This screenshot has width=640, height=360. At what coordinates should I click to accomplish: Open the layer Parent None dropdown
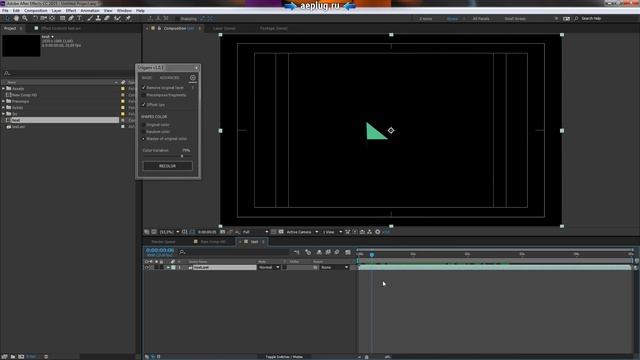[335, 267]
